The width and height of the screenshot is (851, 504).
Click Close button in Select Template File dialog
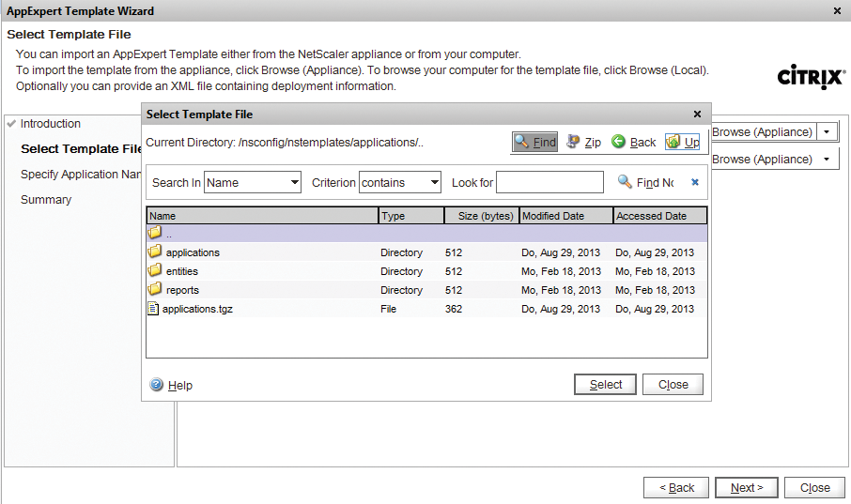(x=673, y=385)
